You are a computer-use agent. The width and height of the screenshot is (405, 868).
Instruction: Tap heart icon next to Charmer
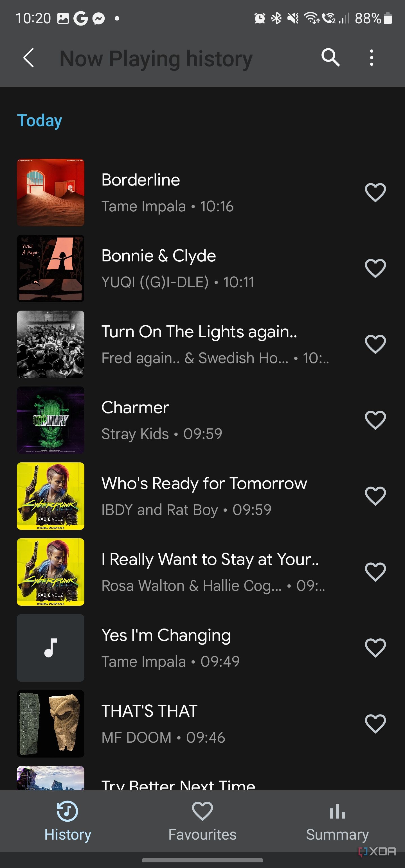point(375,420)
